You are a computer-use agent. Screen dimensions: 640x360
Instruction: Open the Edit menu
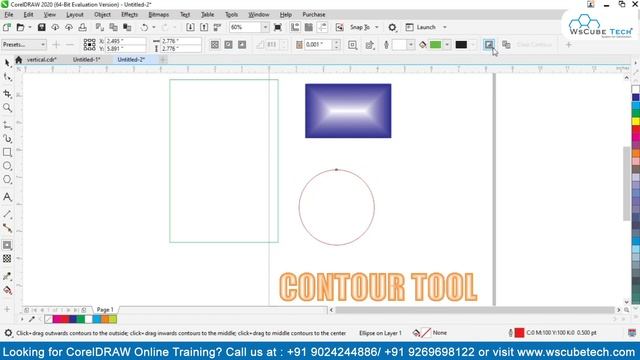pyautogui.click(x=28, y=15)
